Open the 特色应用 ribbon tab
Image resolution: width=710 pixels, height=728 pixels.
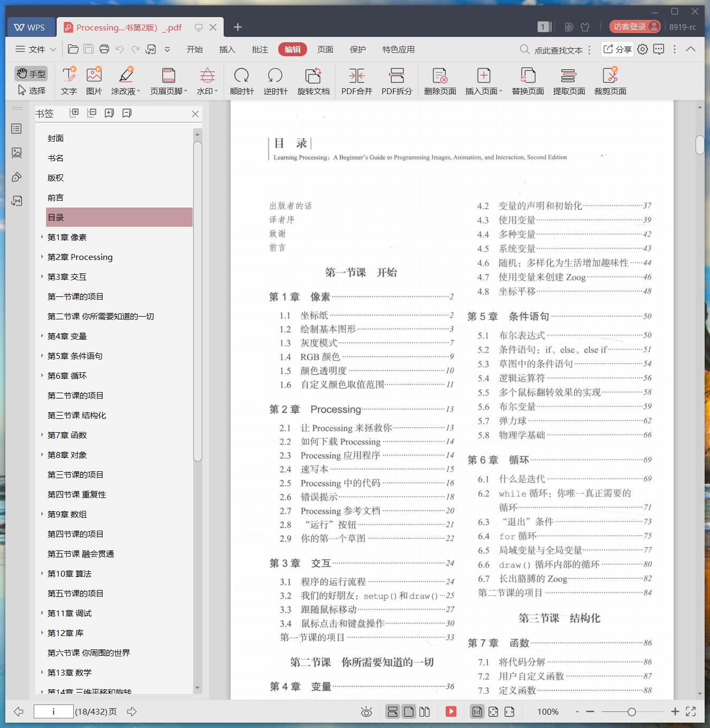[x=399, y=49]
